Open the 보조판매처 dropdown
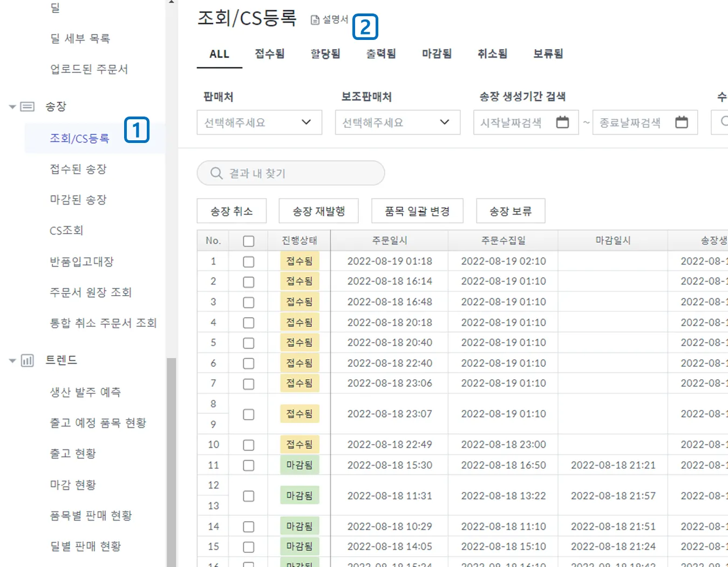This screenshot has height=567, width=728. pos(398,122)
